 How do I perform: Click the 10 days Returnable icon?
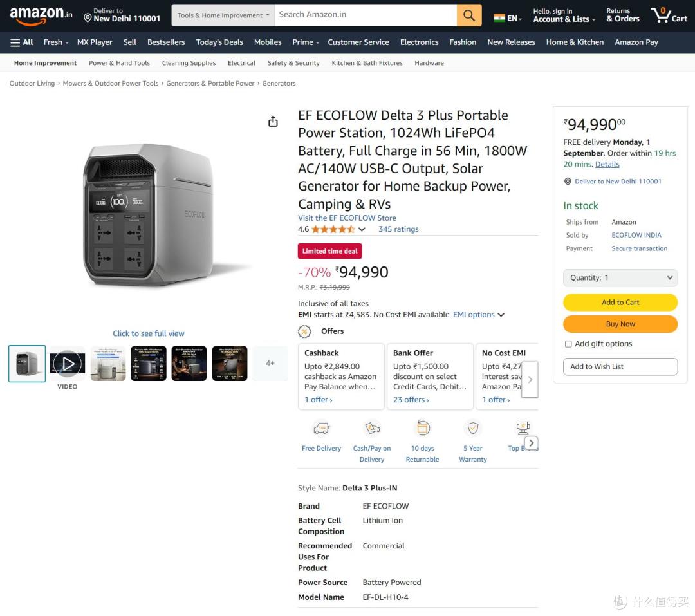(x=423, y=429)
